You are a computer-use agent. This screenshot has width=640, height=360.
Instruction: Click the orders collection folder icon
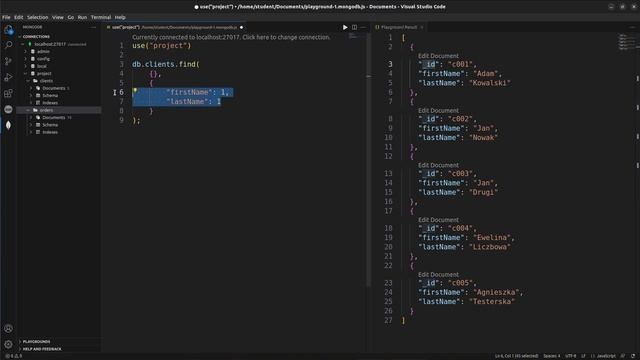click(36, 110)
